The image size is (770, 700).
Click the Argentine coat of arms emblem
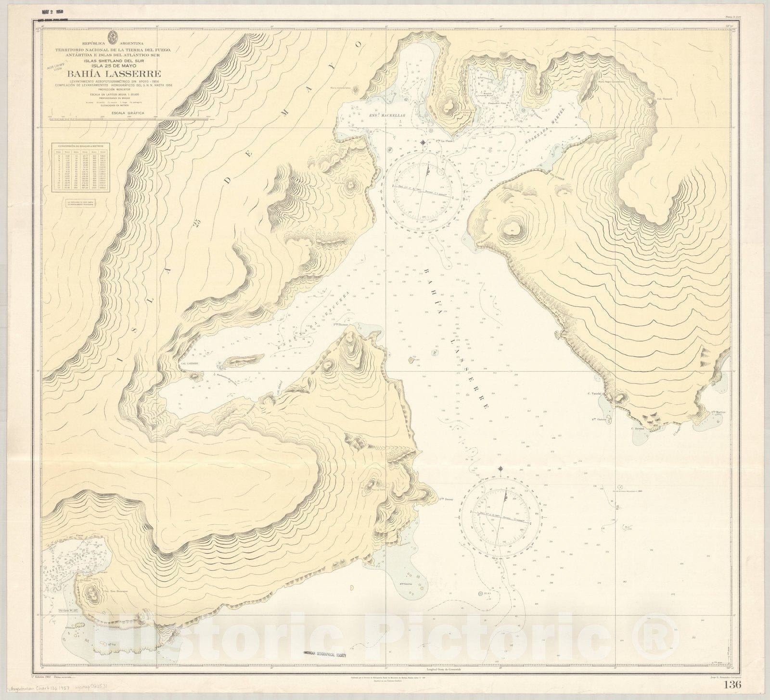[113, 38]
